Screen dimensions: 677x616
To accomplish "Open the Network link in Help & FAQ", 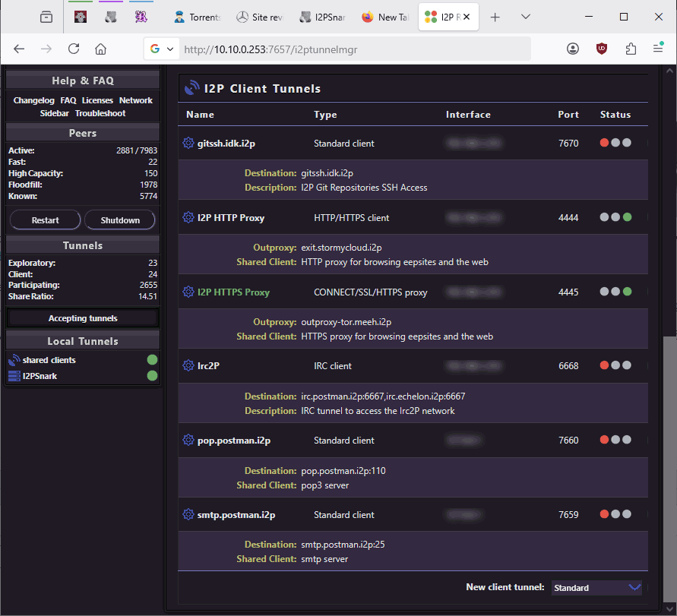I will (x=135, y=100).
